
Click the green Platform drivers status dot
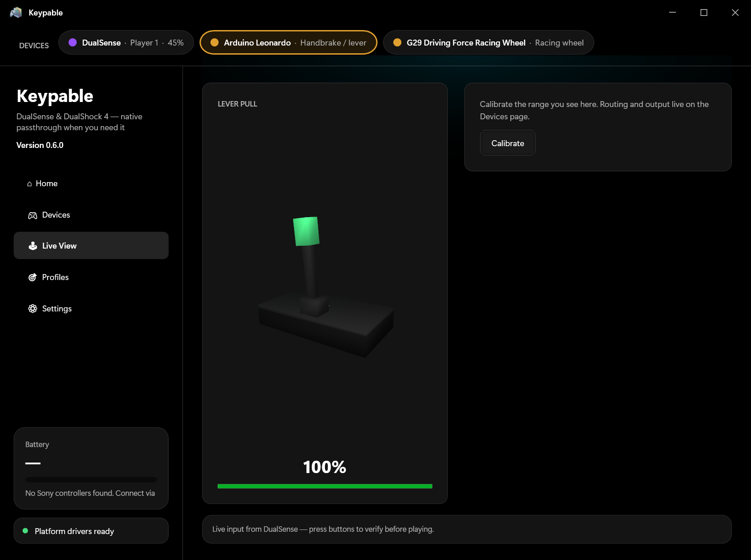(25, 531)
